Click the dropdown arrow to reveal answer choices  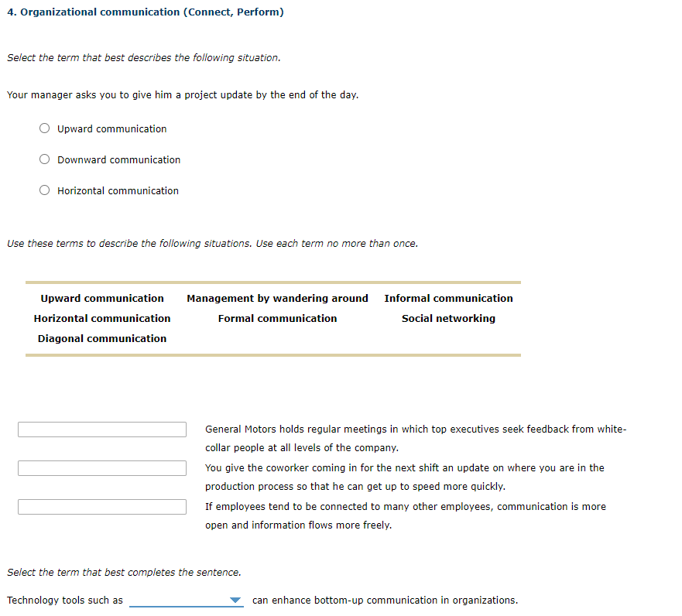pos(235,600)
